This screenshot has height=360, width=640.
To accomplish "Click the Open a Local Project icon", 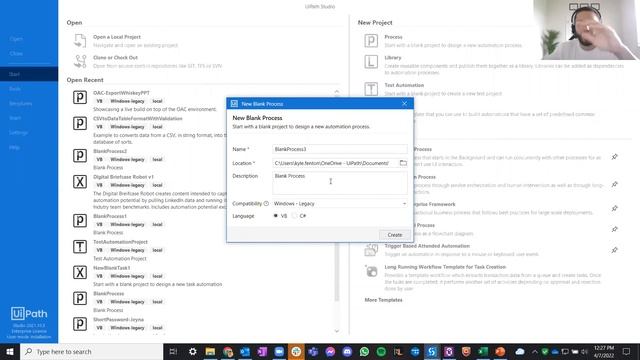I will coord(80,41).
